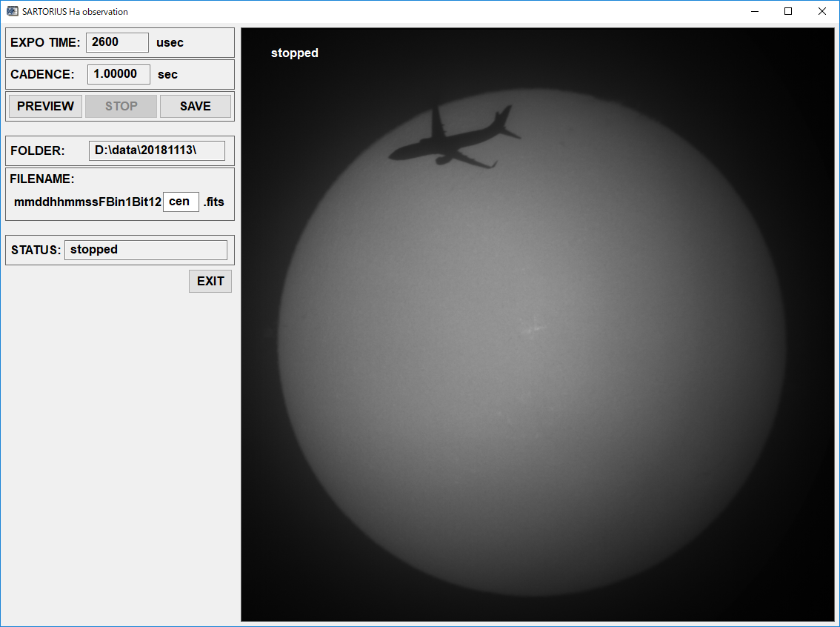The image size is (840, 627).
Task: Focus the CADENCE value field
Action: pyautogui.click(x=119, y=74)
